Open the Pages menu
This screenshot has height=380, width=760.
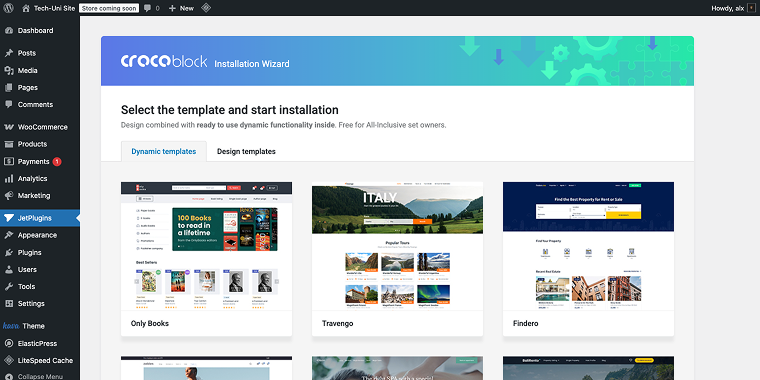click(x=40, y=88)
